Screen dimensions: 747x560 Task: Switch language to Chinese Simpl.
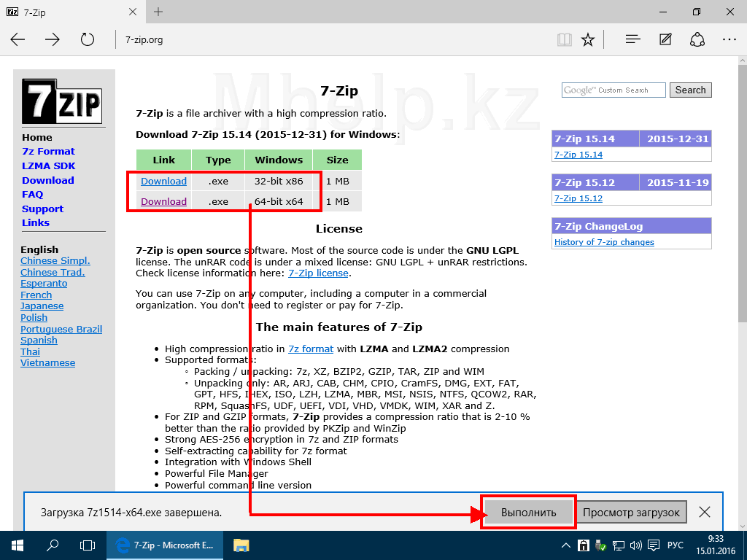pyautogui.click(x=55, y=261)
